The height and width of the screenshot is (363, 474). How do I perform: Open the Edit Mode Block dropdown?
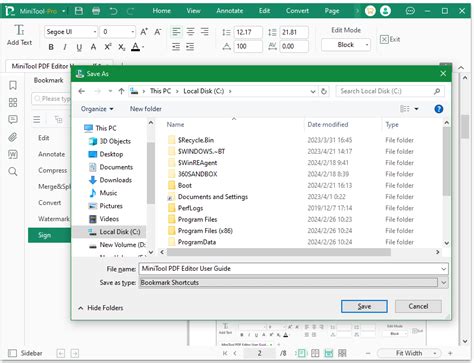(x=346, y=45)
